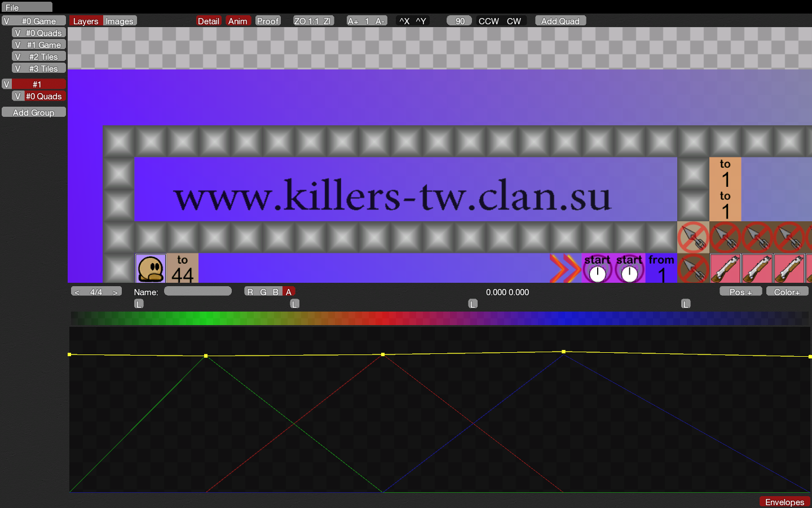Zoom in with the ZI button
Viewport: 812px width, 508px height.
click(x=327, y=21)
